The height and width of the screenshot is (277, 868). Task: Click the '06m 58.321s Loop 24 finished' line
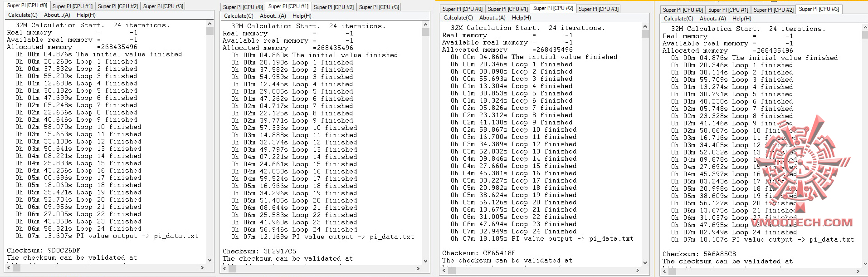click(x=78, y=228)
